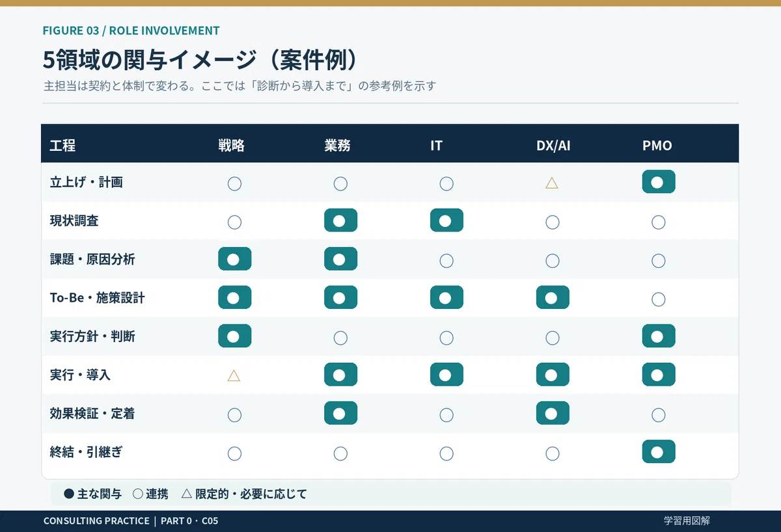The height and width of the screenshot is (532, 781).
Task: Click the IT filled marker in 現状調査 row
Action: pyautogui.click(x=446, y=220)
